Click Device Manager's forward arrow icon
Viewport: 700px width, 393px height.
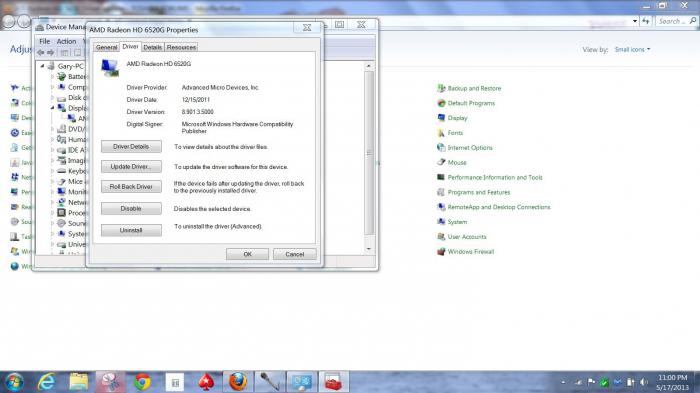50,53
